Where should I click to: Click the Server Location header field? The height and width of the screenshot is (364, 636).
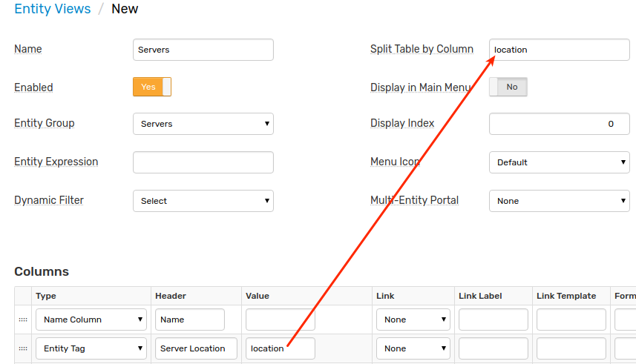[x=196, y=348]
